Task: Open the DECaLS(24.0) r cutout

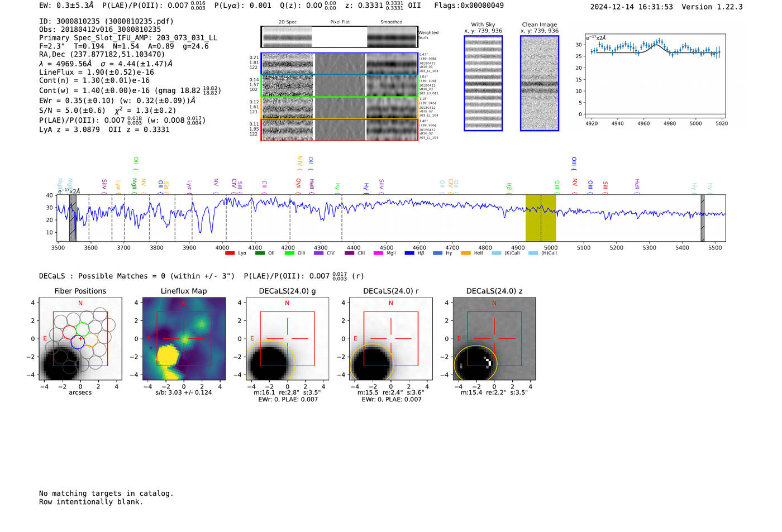Action: point(391,339)
